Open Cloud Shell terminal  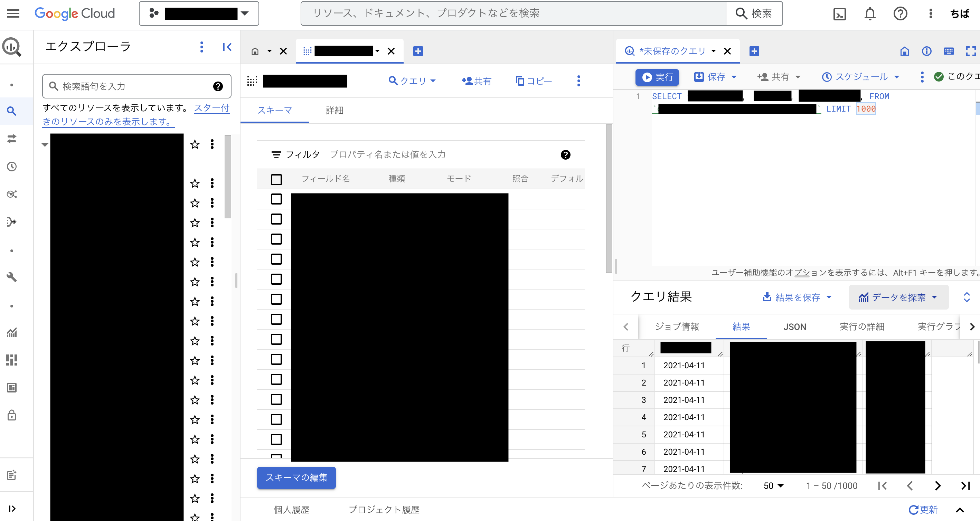(840, 13)
